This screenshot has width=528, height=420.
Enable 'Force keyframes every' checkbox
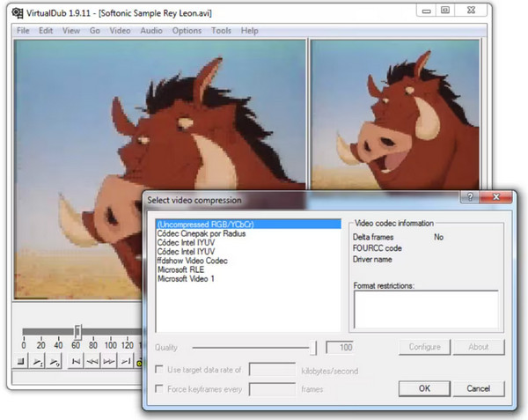[x=159, y=389]
